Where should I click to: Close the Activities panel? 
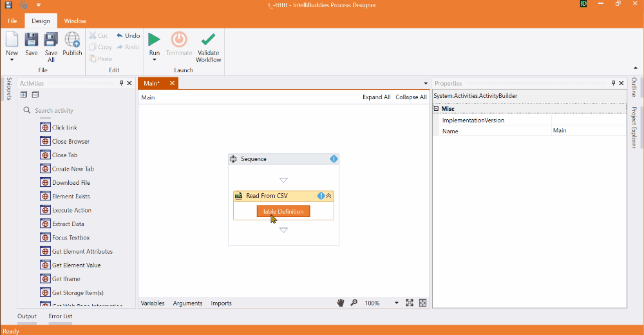click(x=129, y=83)
